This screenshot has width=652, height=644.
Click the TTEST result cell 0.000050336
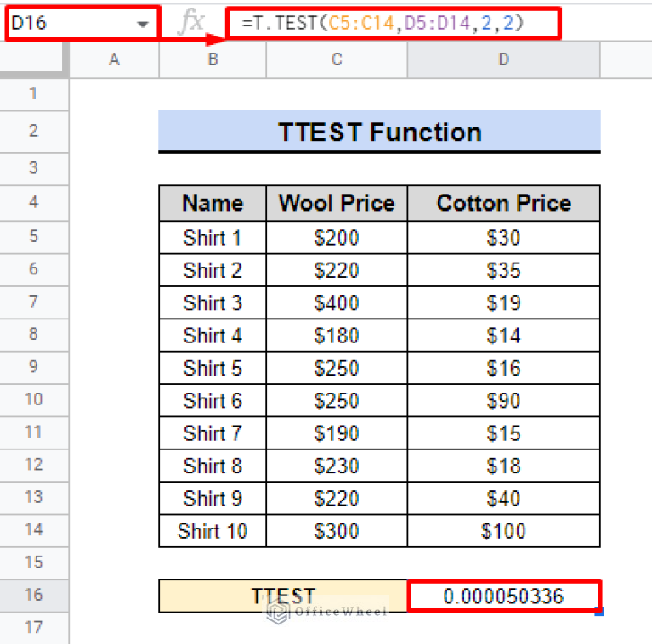503,596
